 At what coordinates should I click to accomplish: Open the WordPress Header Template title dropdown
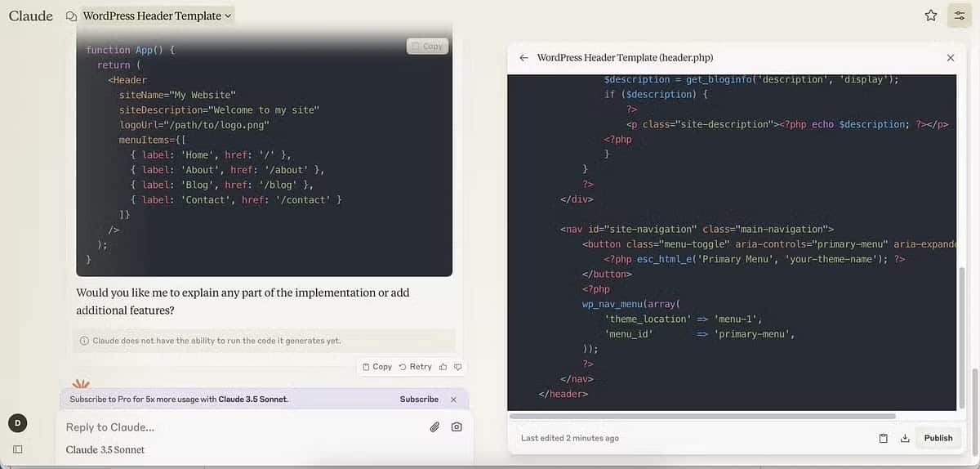pyautogui.click(x=158, y=16)
